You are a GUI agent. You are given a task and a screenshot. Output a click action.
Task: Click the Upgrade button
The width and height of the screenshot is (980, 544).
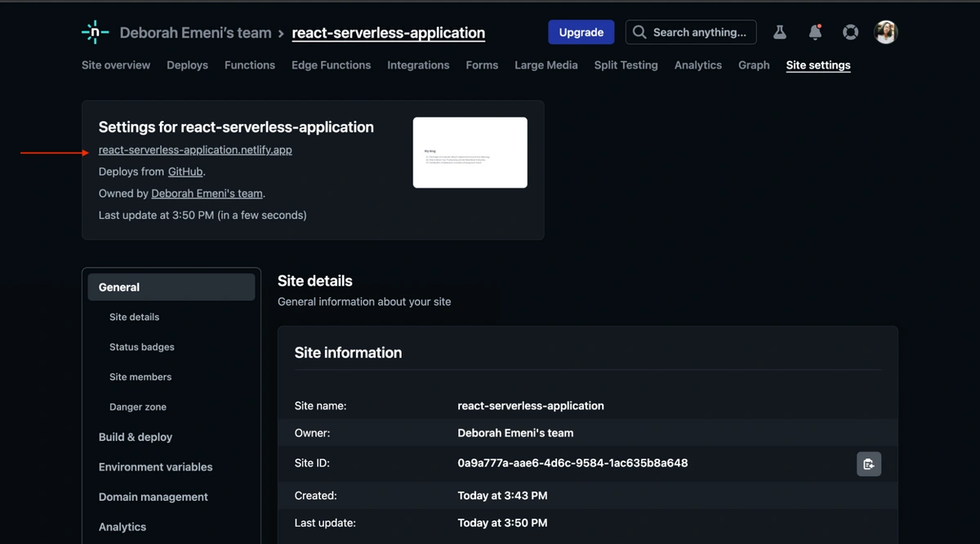[581, 33]
